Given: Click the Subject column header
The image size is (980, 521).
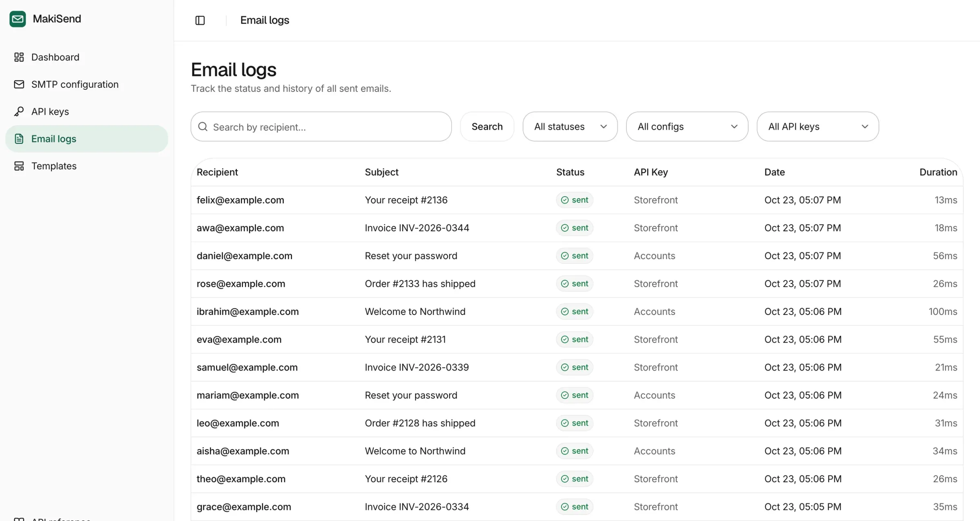Looking at the screenshot, I should [381, 172].
